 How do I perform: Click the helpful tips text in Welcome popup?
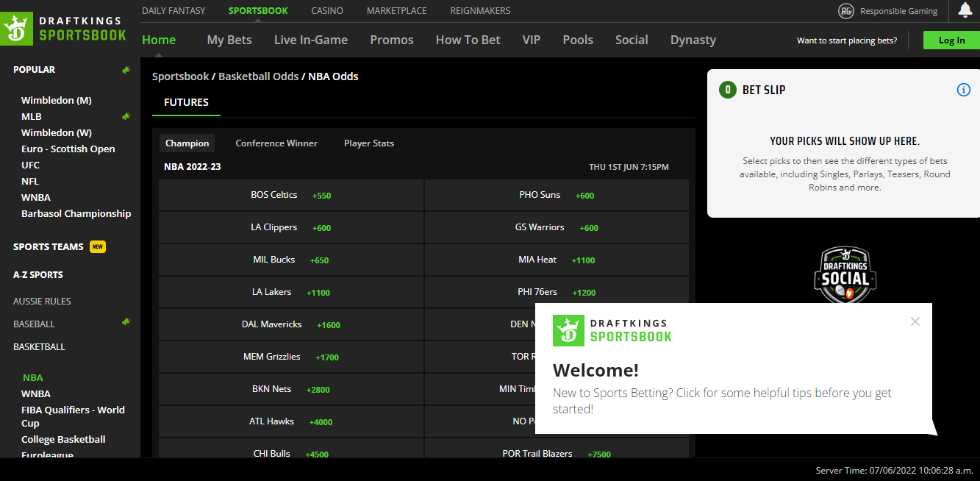click(722, 401)
